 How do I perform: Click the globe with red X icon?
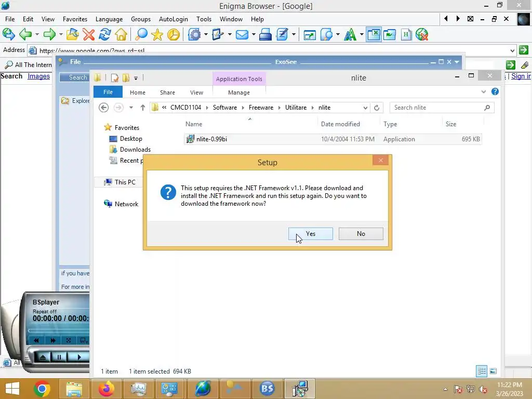click(x=422, y=34)
